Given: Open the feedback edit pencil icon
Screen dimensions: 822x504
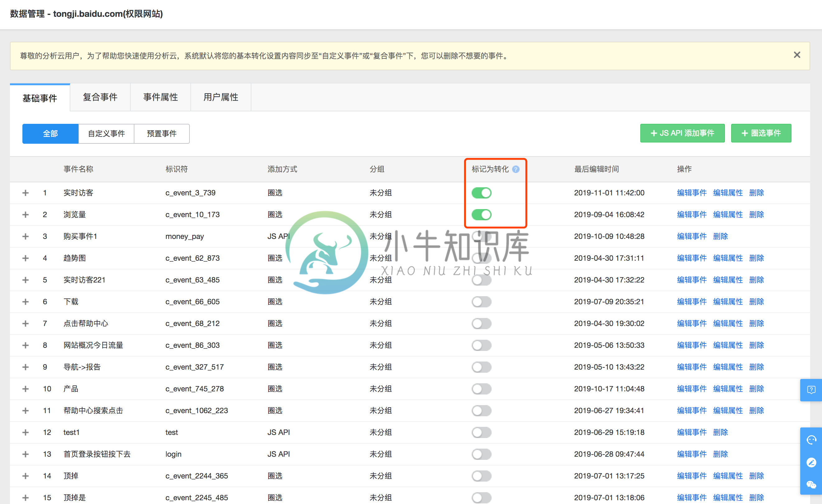Looking at the screenshot, I should click(811, 462).
